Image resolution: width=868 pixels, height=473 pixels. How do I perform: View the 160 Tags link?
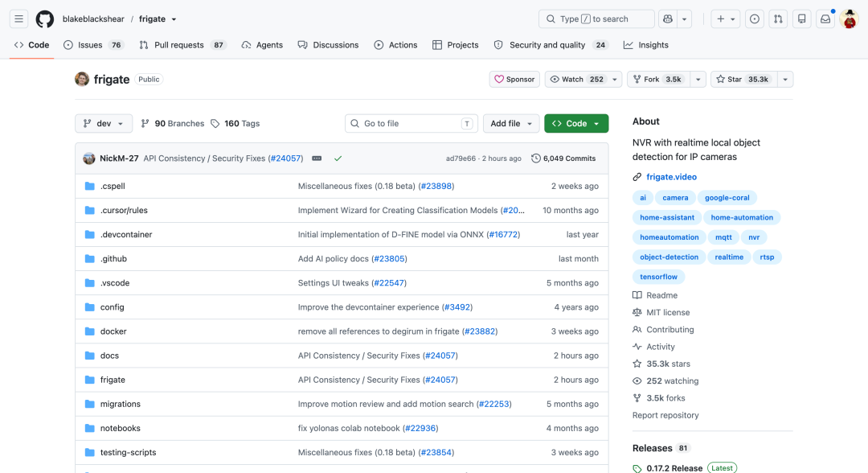(x=235, y=124)
